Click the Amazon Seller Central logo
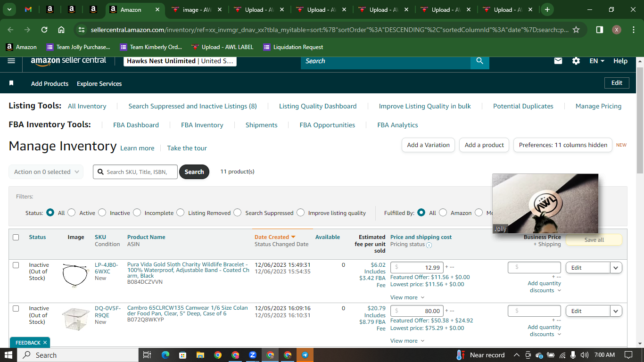Viewport: 644px width, 362px height. (x=68, y=61)
